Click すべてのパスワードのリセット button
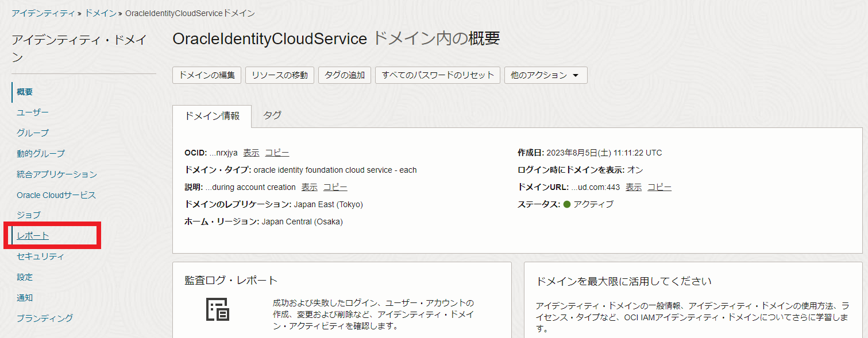The height and width of the screenshot is (338, 868). click(438, 75)
